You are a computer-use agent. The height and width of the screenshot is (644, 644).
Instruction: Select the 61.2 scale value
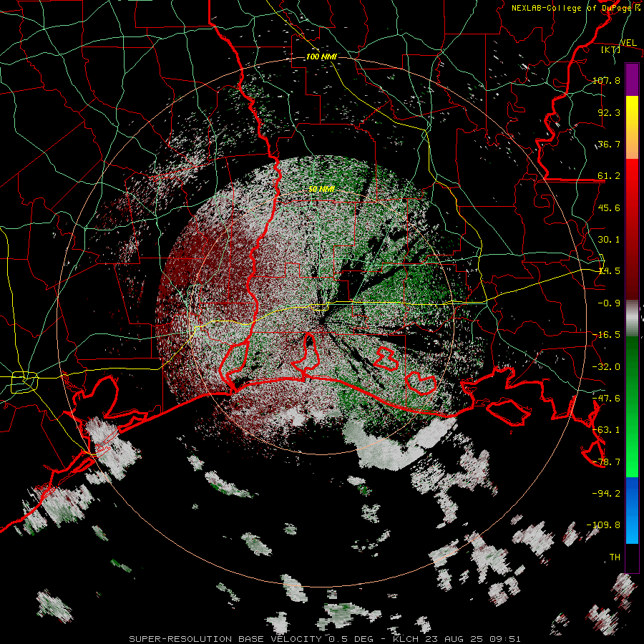tap(609, 176)
